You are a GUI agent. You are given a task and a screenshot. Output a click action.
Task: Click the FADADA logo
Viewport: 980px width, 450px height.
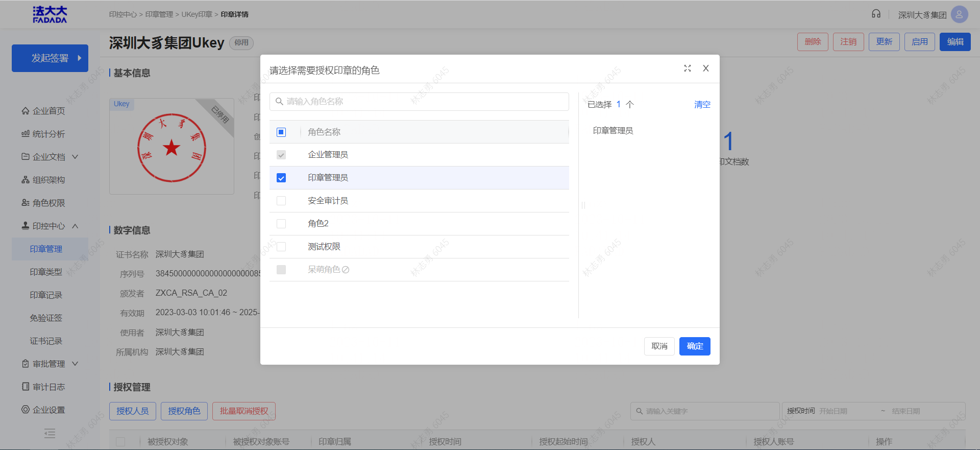tap(50, 14)
